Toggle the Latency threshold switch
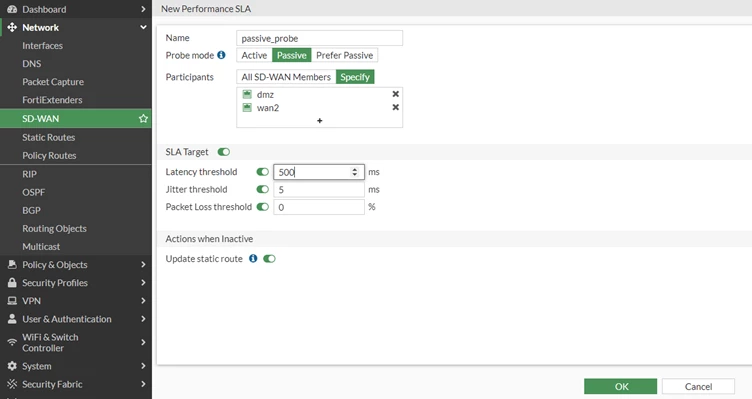752x399 pixels. [262, 172]
